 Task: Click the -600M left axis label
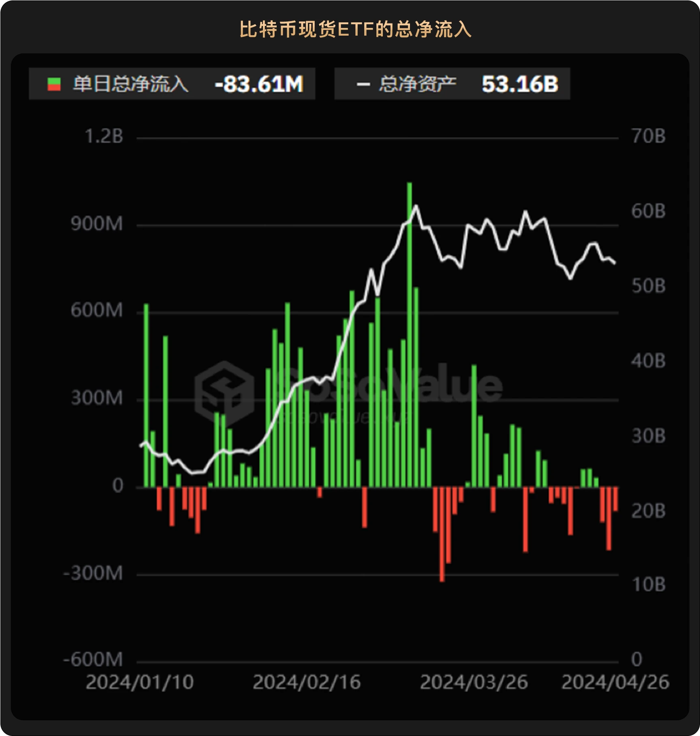click(93, 659)
